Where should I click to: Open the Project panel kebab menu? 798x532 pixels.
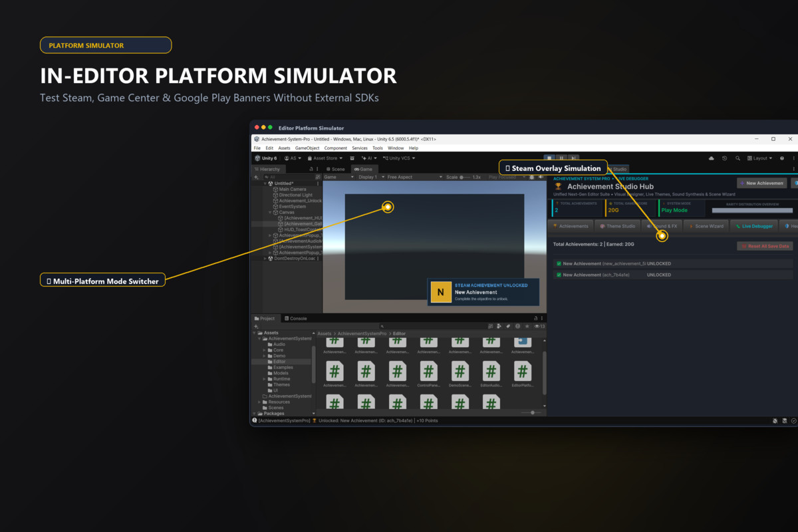tap(542, 319)
